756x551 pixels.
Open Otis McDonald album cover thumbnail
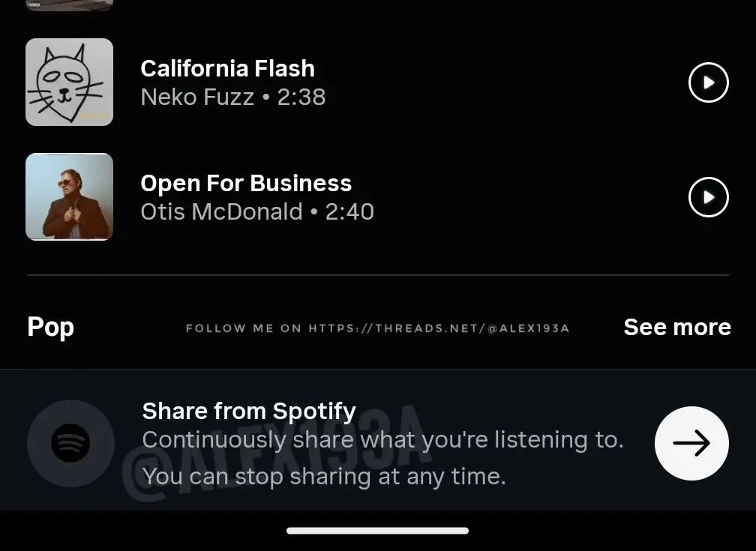coord(69,197)
